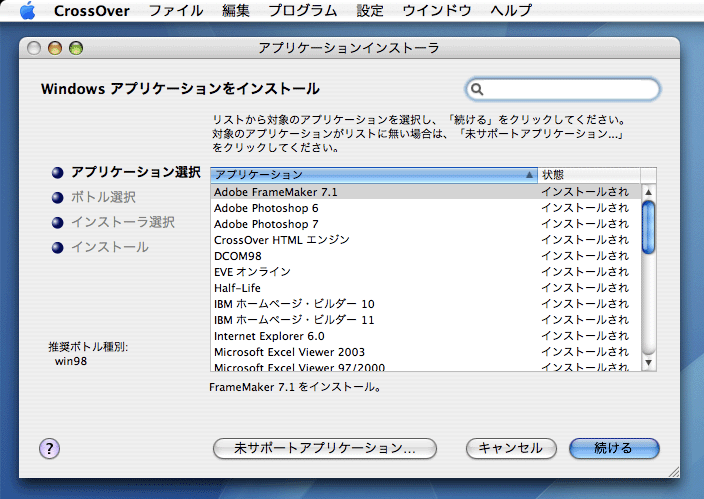Select Internet Explorer 6.0 row
This screenshot has width=704, height=499.
pos(426,336)
